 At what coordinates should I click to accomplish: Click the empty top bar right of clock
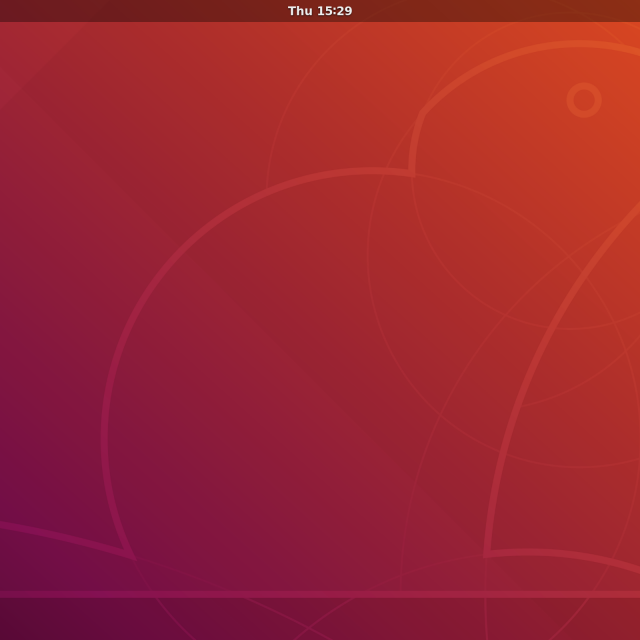pos(500,11)
